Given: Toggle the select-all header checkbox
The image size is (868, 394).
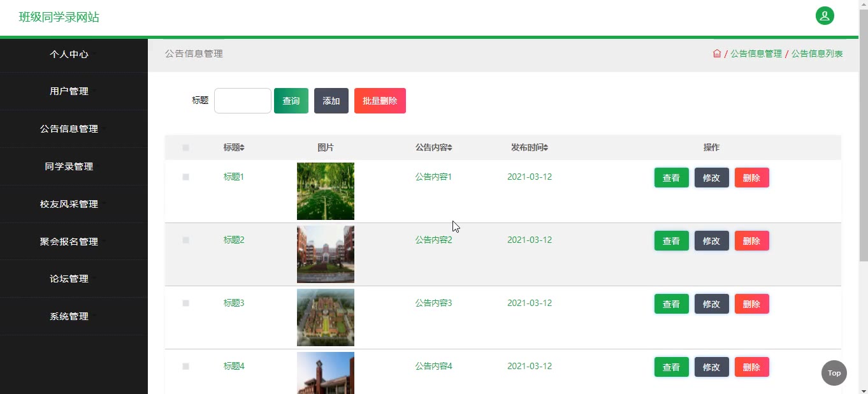Looking at the screenshot, I should click(185, 148).
